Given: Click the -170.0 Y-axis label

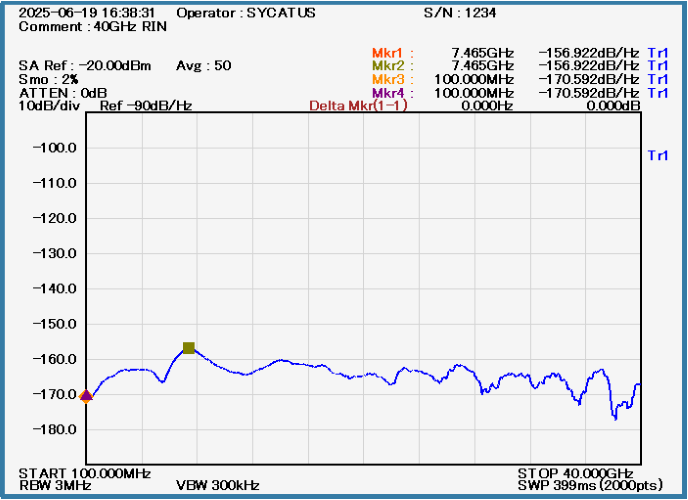Looking at the screenshot, I should click(x=55, y=394).
